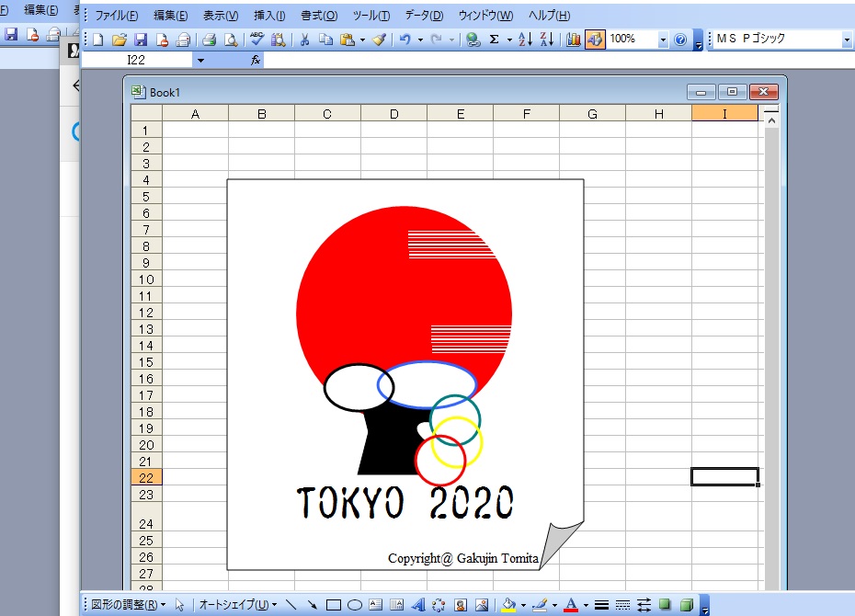Launch the Chart Wizard icon
Image resolution: width=855 pixels, height=616 pixels.
573,40
